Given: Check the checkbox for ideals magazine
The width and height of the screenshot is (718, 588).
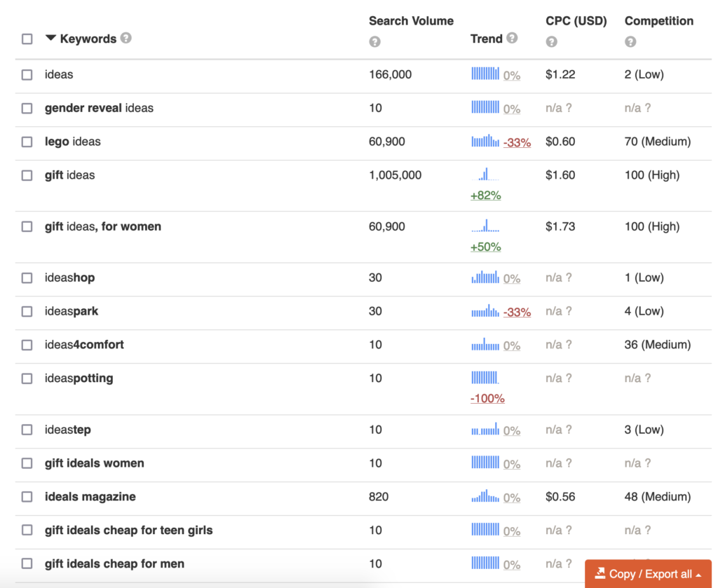Looking at the screenshot, I should (27, 497).
